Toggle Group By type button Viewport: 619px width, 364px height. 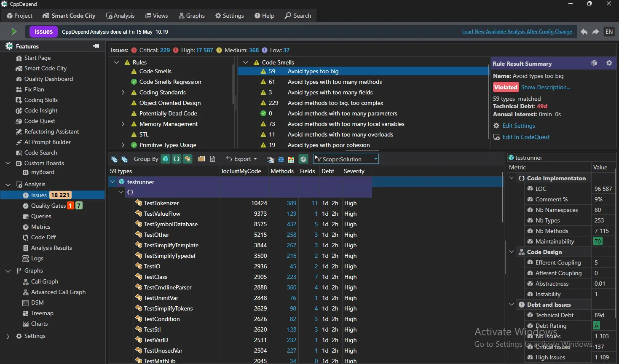tap(188, 159)
